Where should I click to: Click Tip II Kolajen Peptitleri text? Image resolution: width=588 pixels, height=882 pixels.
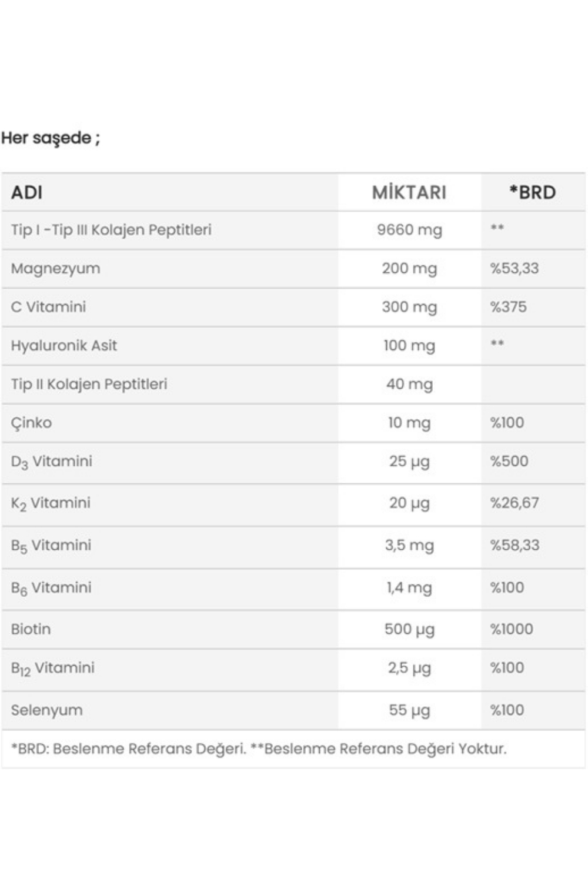89,385
